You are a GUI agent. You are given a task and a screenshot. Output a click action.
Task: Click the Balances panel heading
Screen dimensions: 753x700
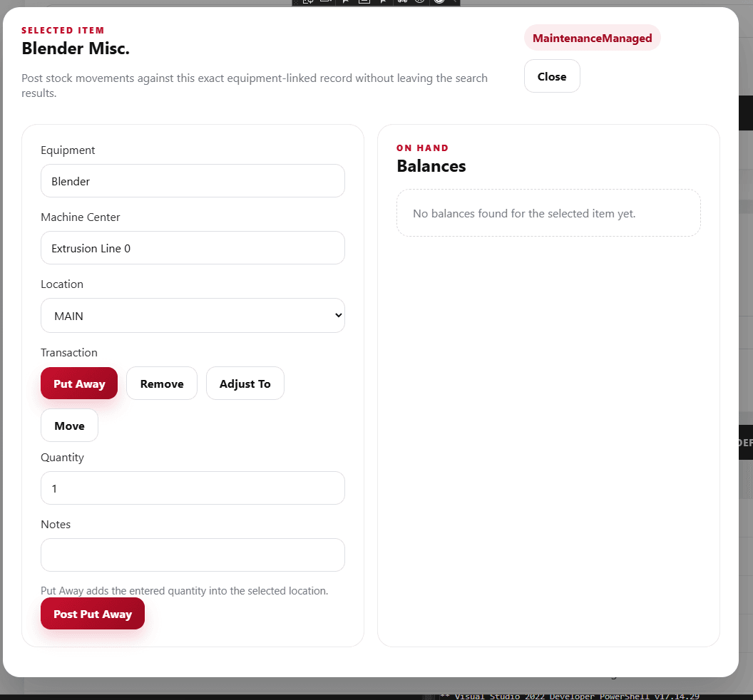click(x=431, y=166)
